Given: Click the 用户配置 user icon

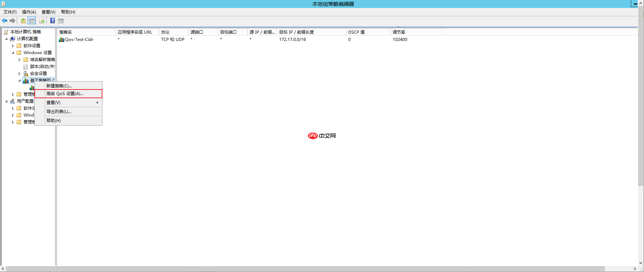Looking at the screenshot, I should 12,101.
